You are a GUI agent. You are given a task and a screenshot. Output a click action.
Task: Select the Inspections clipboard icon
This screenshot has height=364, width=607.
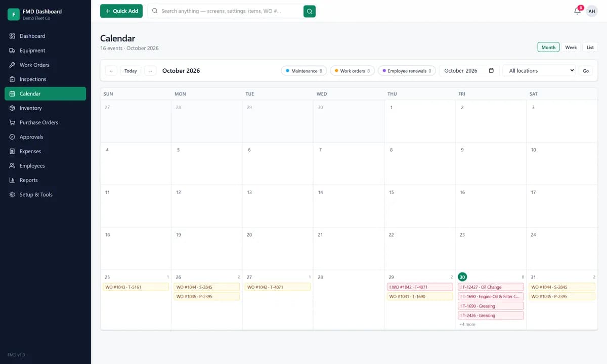pos(12,79)
